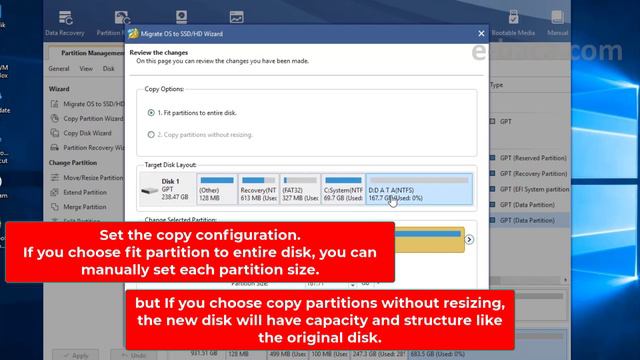Open the View menu
640x360 pixels.
pyautogui.click(x=86, y=69)
